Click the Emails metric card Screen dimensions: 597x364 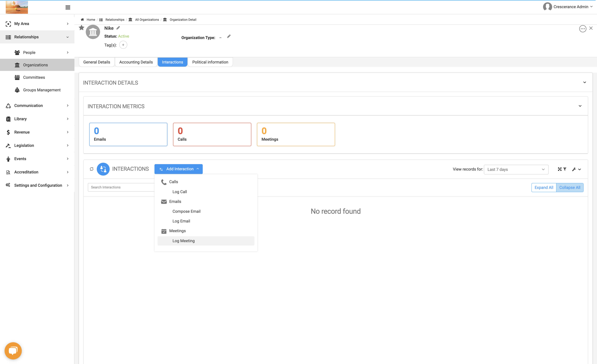[128, 134]
